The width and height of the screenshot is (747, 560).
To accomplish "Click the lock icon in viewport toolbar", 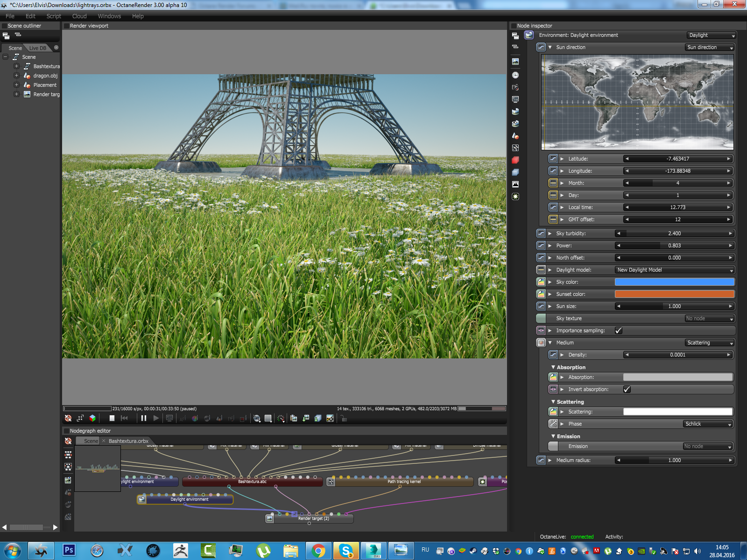I will click(343, 419).
